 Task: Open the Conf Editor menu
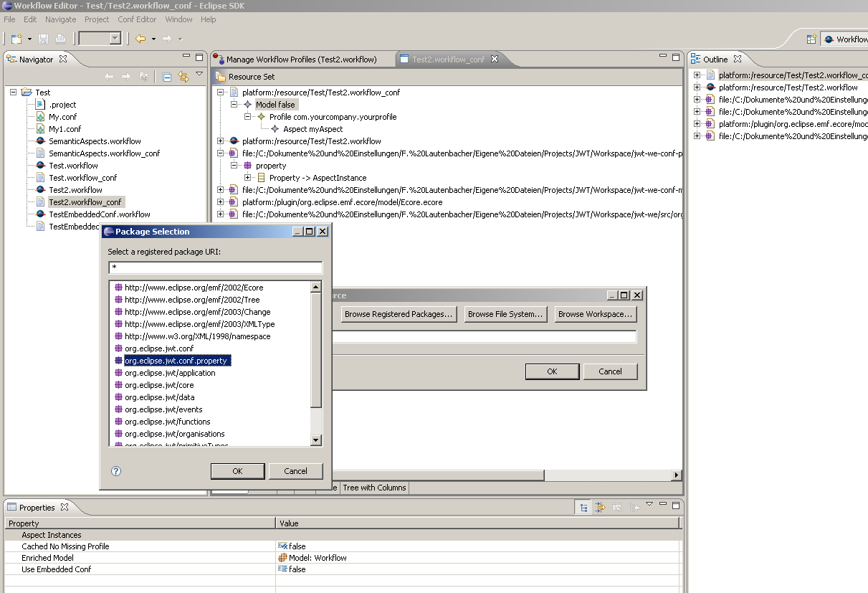click(x=137, y=19)
